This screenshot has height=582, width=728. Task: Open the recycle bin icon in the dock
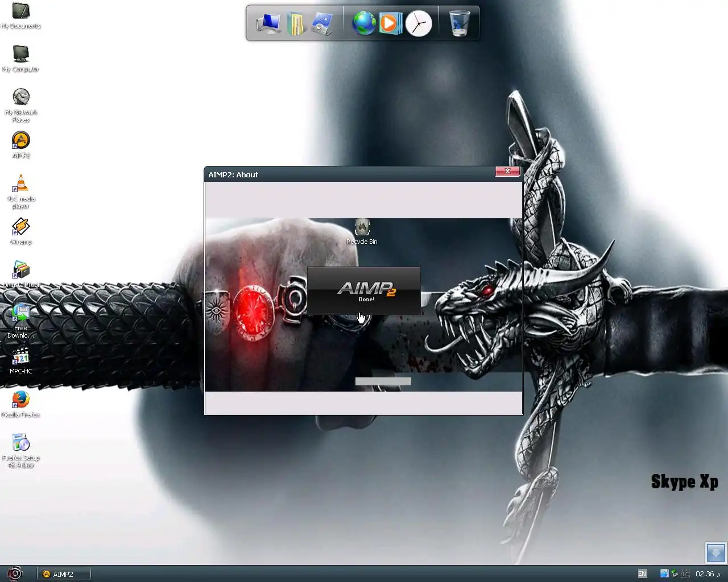click(x=460, y=23)
